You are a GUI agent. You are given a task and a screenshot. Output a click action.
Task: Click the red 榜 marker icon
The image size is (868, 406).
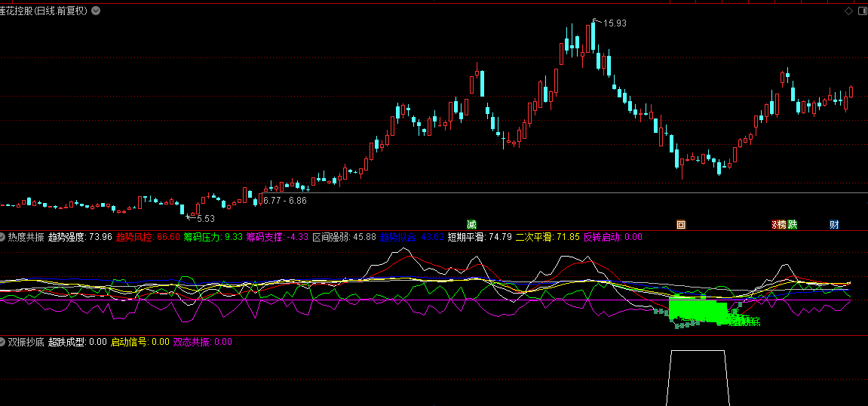pyautogui.click(x=781, y=224)
